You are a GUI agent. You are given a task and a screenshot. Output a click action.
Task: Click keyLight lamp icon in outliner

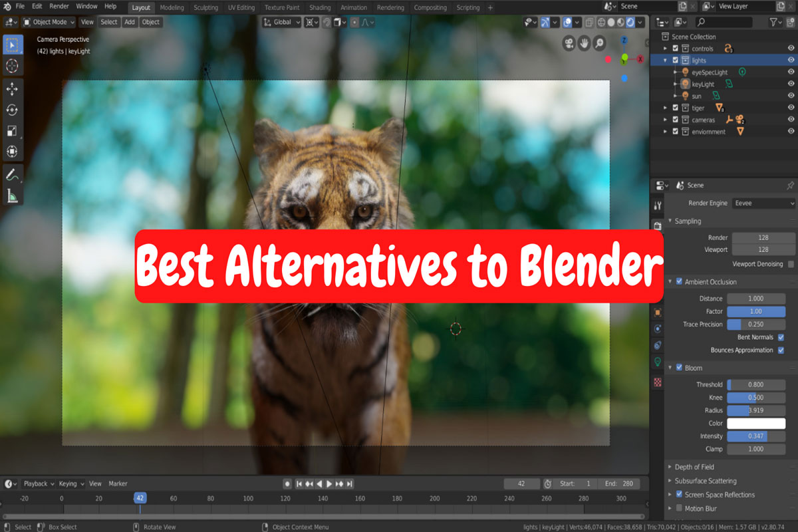click(x=685, y=84)
